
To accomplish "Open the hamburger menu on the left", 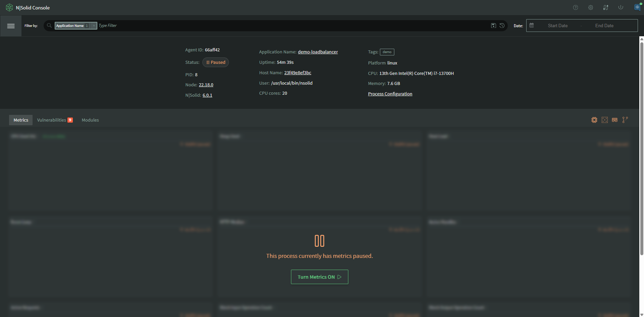I will coord(11,26).
